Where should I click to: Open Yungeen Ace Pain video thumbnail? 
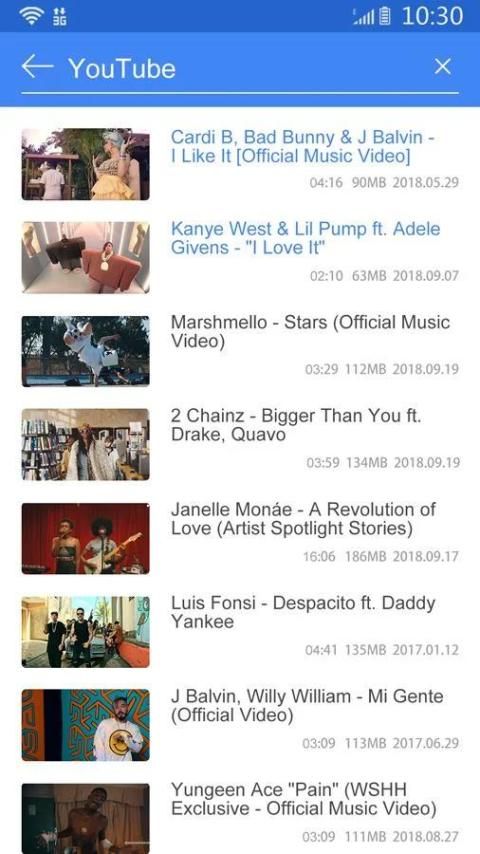(x=86, y=819)
